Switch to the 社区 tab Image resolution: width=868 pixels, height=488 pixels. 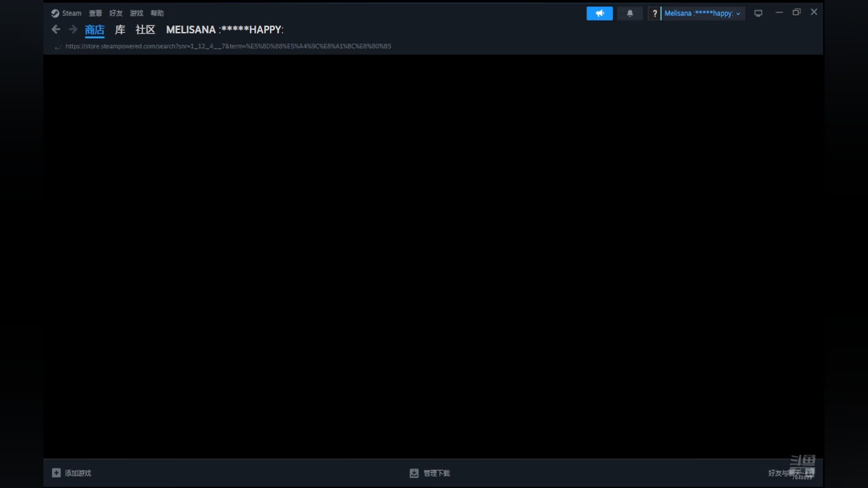(145, 30)
